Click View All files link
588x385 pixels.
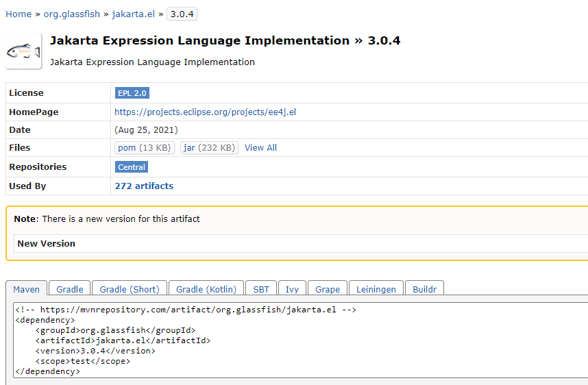tap(260, 148)
